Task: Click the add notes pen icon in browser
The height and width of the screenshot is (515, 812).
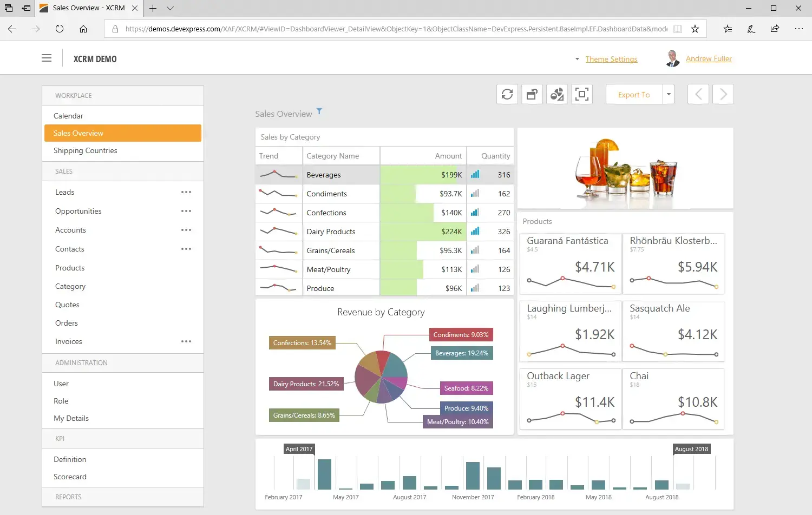Action: pyautogui.click(x=751, y=29)
